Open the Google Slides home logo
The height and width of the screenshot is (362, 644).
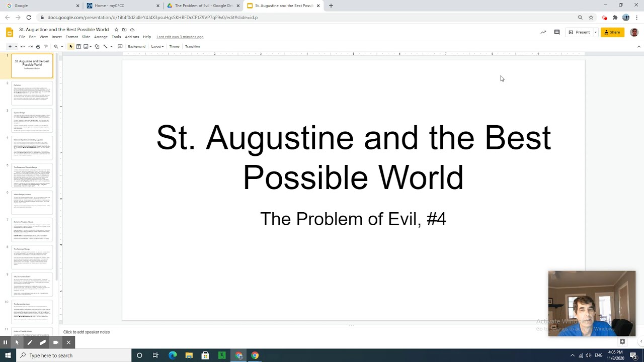click(9, 33)
